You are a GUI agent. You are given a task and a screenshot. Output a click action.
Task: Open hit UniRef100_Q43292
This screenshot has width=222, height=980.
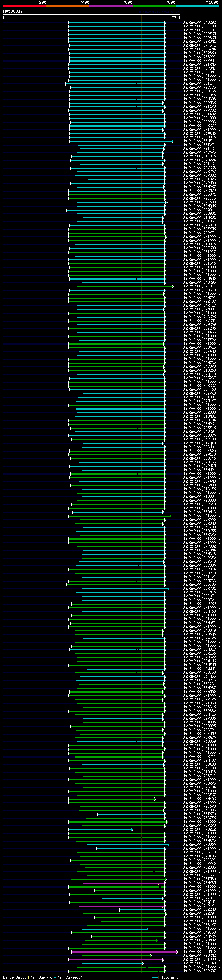[199, 23]
